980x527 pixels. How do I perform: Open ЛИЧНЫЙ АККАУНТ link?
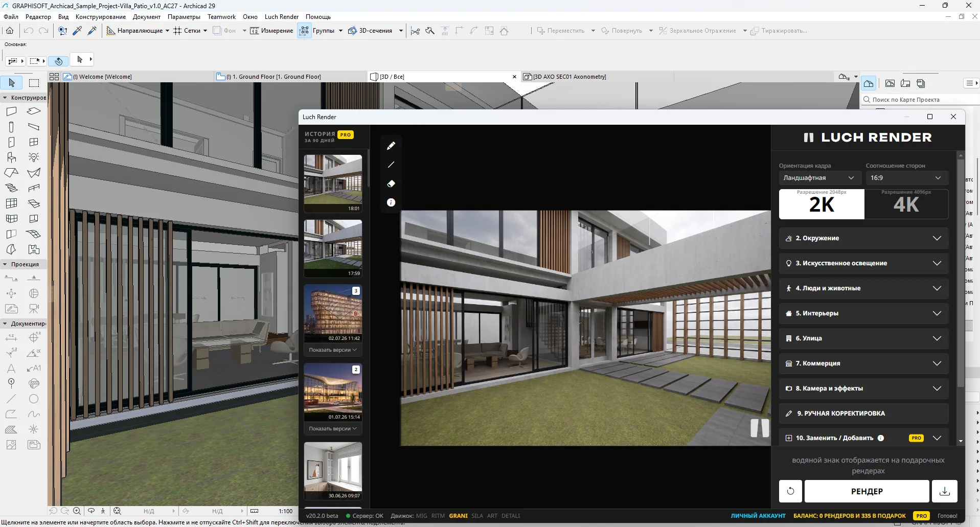pos(758,516)
